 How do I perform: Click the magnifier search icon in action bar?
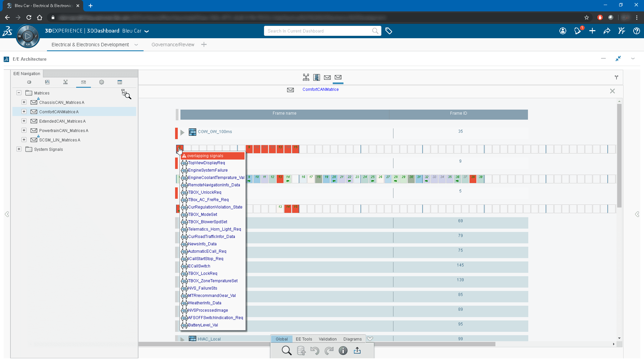pyautogui.click(x=286, y=351)
